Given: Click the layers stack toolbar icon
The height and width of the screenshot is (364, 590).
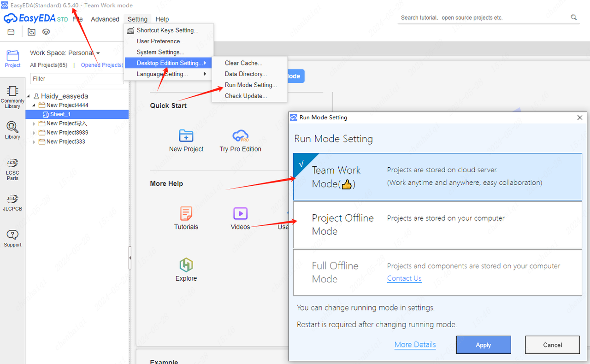Looking at the screenshot, I should [46, 32].
